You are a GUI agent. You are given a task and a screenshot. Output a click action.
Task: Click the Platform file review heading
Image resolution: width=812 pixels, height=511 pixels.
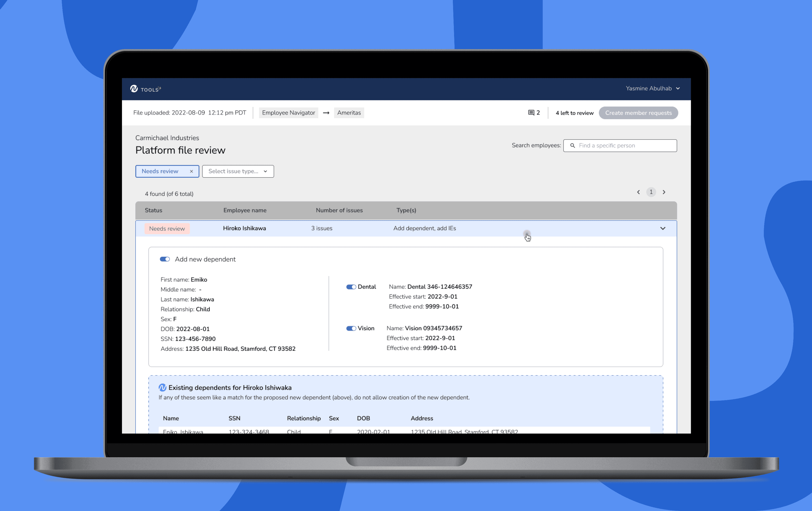point(180,150)
